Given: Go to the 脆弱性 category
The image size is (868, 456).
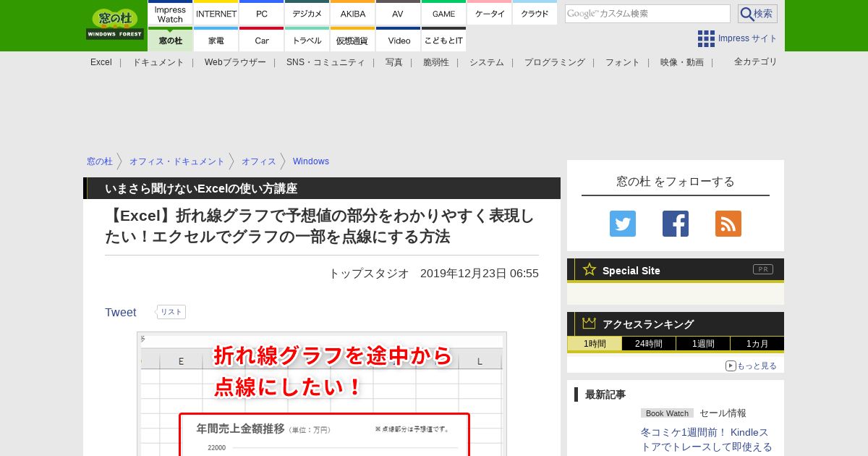Looking at the screenshot, I should point(436,62).
